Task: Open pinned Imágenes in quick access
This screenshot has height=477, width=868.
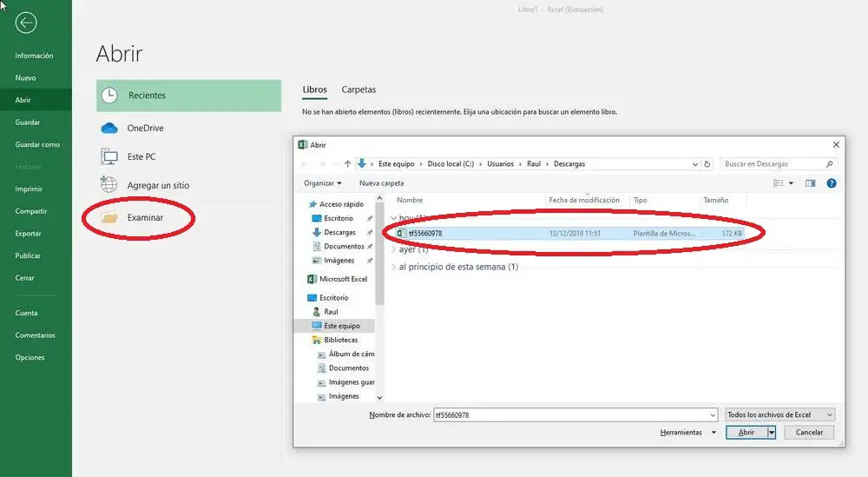Action: pos(333,261)
